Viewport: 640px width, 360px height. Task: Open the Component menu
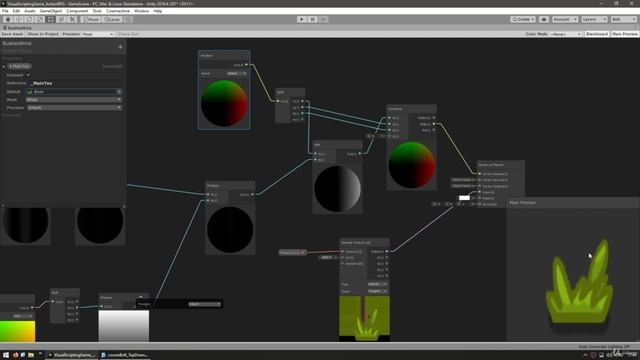click(77, 11)
